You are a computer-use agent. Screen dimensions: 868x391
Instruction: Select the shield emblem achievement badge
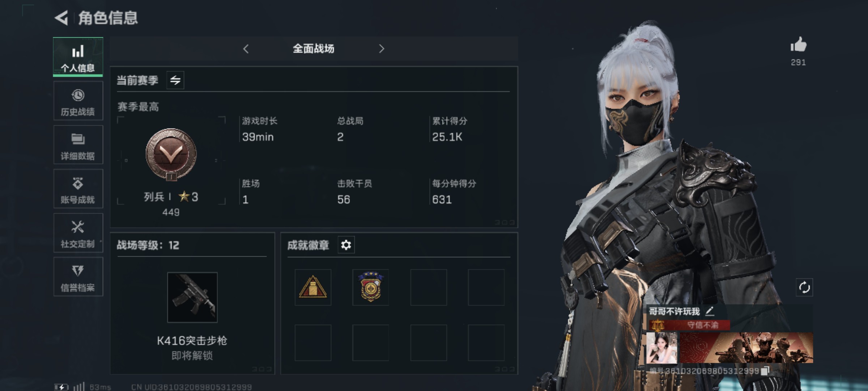tap(371, 287)
